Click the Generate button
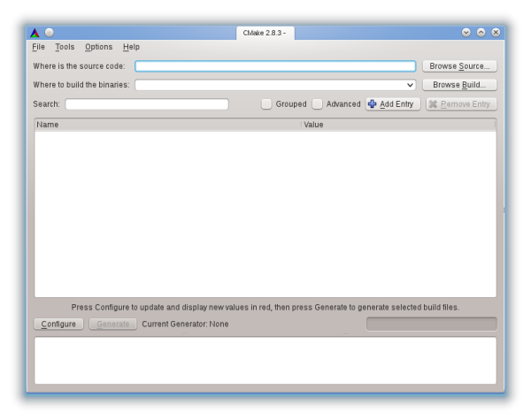531x420 pixels. point(112,324)
